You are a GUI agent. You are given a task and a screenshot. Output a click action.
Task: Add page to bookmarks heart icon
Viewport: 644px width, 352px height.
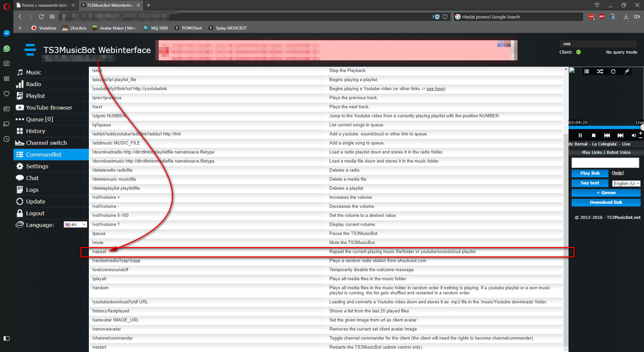[445, 17]
